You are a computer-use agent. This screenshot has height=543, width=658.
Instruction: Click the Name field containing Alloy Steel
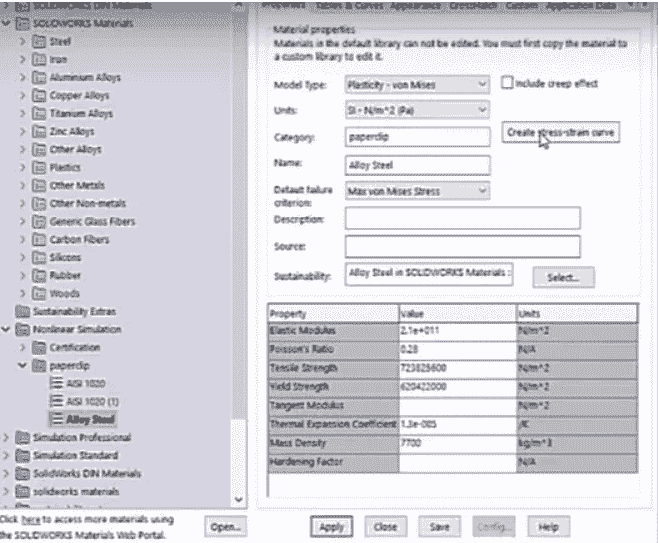click(x=417, y=165)
